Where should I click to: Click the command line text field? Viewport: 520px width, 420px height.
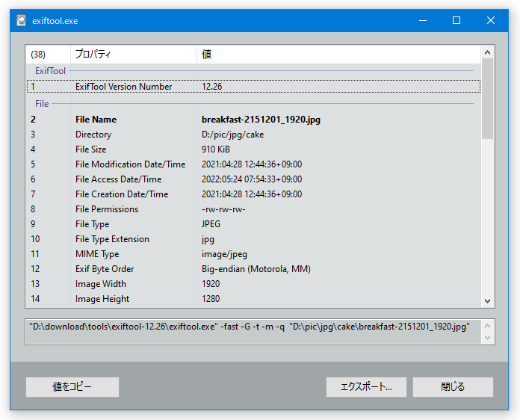[x=253, y=331]
